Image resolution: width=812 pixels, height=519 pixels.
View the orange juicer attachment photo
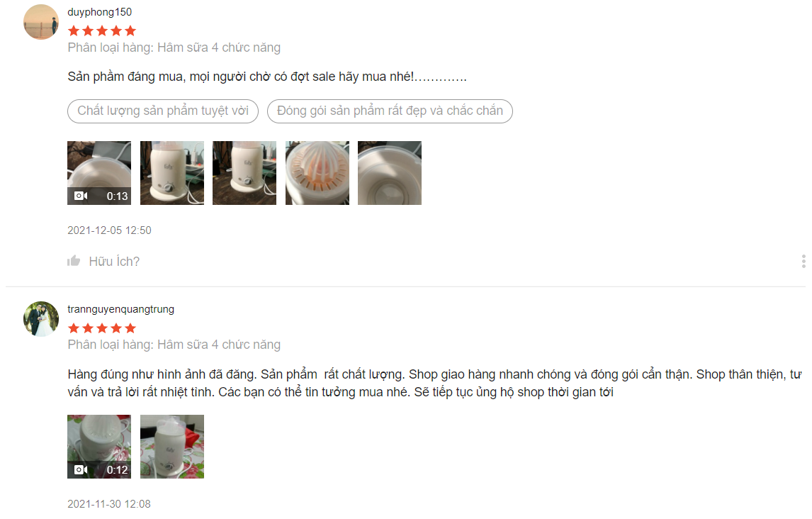[x=317, y=173]
